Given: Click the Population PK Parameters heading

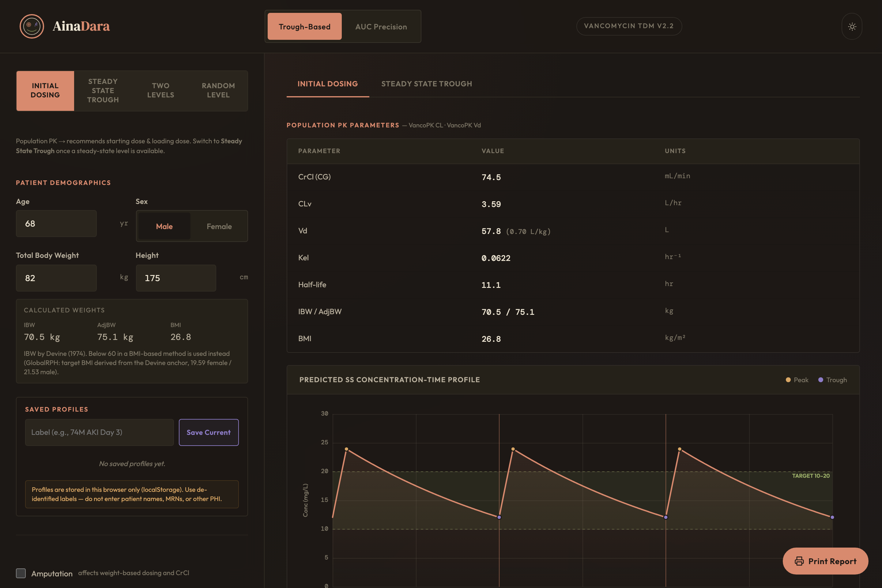Looking at the screenshot, I should click(343, 125).
